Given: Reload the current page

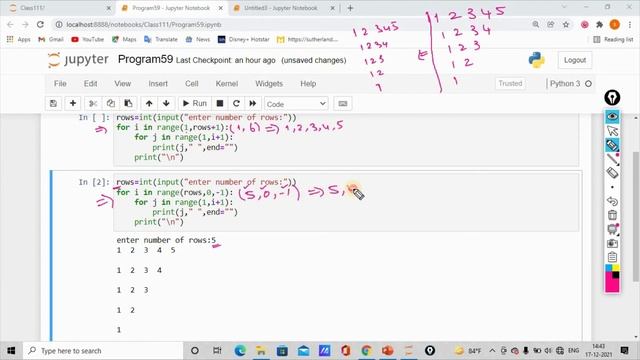Looking at the screenshot, I should click(x=40, y=24).
